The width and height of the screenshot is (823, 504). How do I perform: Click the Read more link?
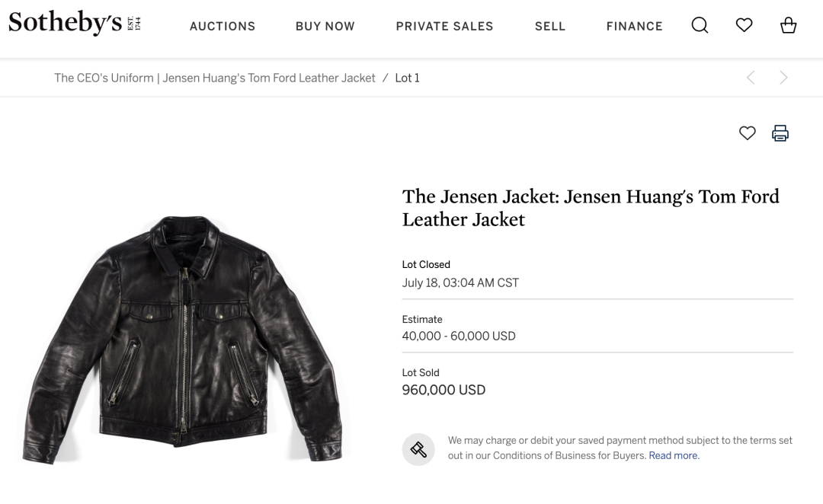tap(674, 456)
